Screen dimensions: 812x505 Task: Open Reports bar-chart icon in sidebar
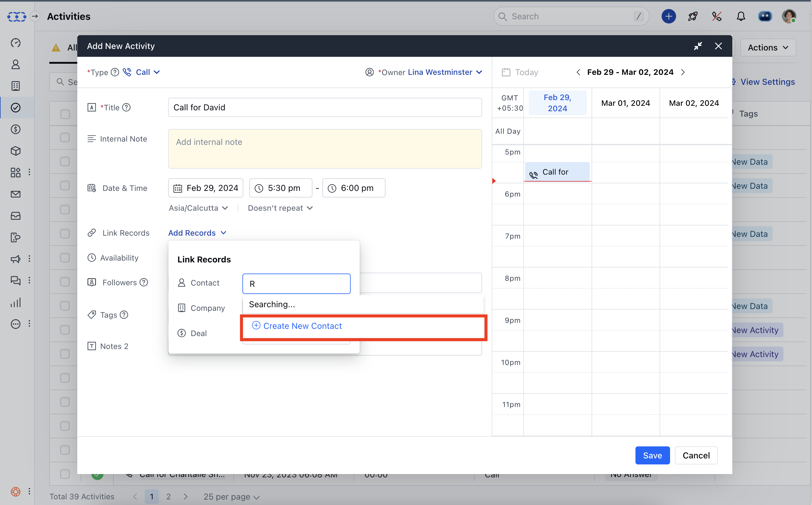(x=16, y=303)
